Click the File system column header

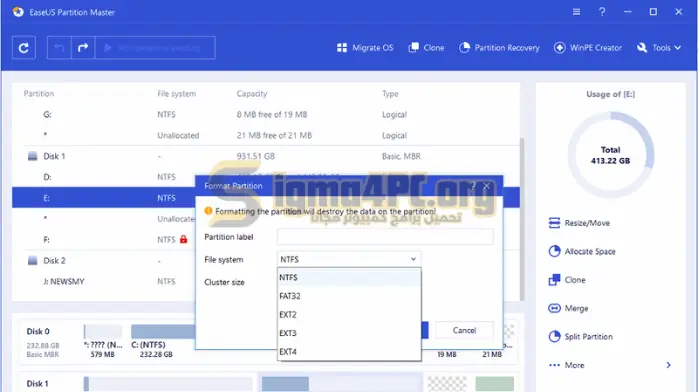click(x=176, y=93)
